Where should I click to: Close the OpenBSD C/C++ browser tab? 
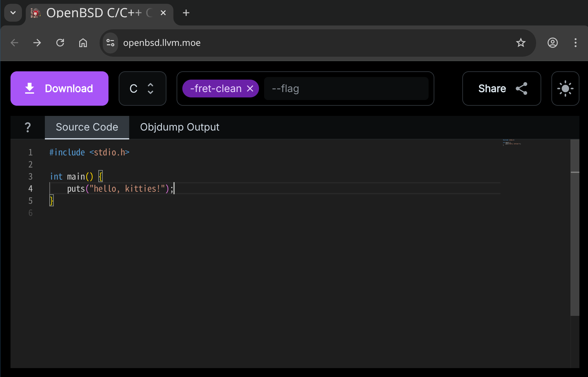point(163,13)
